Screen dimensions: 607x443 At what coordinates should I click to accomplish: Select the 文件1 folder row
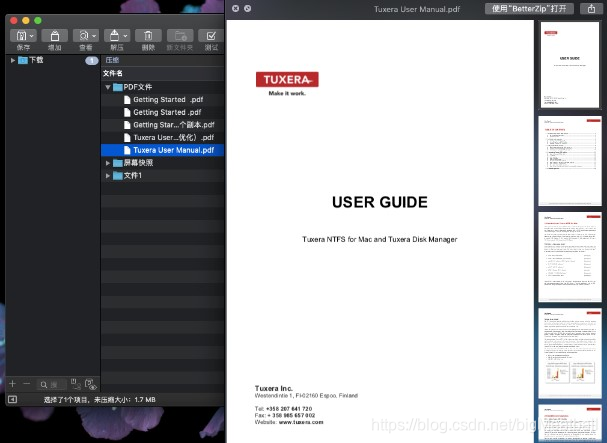(163, 175)
